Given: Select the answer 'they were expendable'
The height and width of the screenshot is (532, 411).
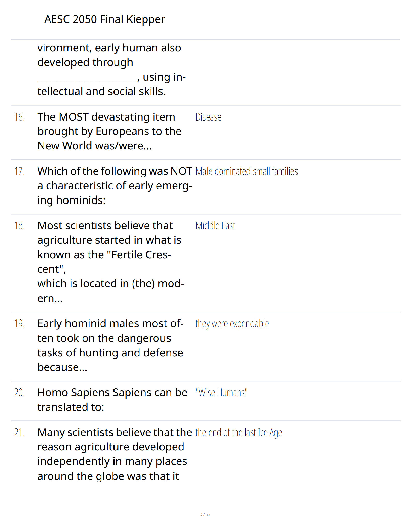Looking at the screenshot, I should [x=232, y=324].
